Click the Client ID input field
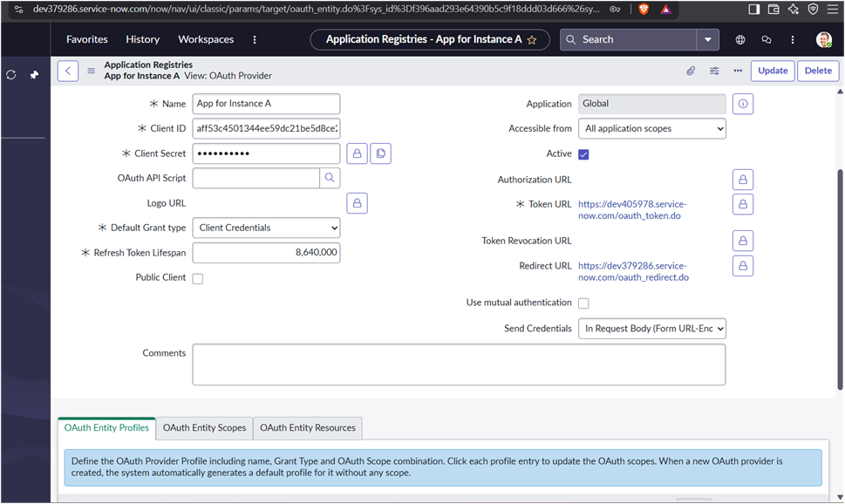The height and width of the screenshot is (504, 845). (x=266, y=129)
